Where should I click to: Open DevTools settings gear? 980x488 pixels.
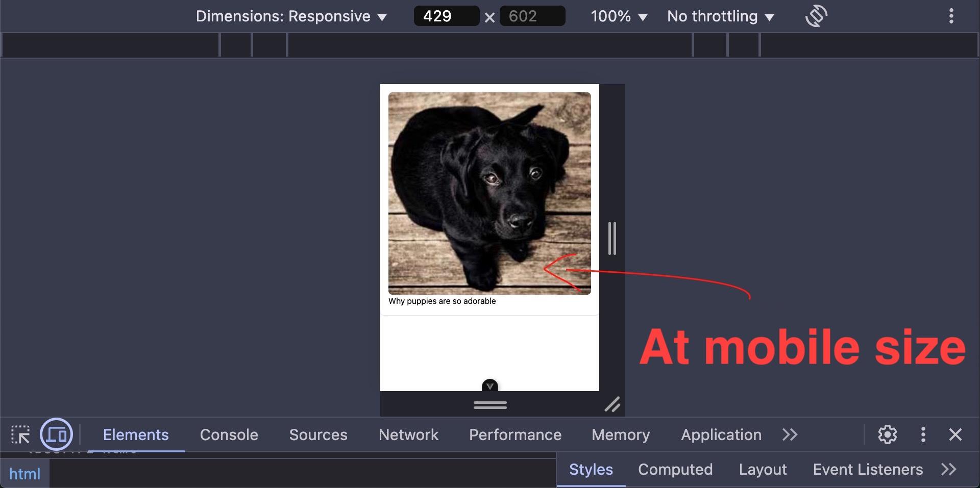click(x=887, y=434)
